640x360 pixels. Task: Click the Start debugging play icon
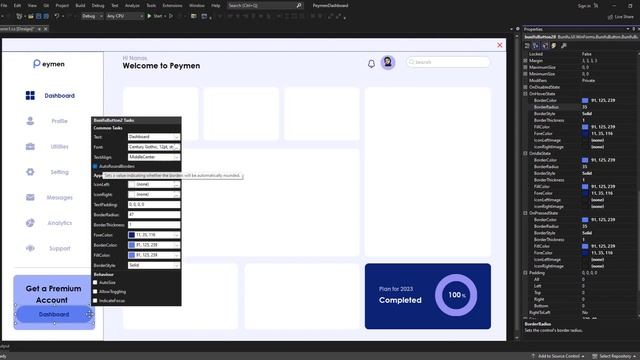pos(149,16)
